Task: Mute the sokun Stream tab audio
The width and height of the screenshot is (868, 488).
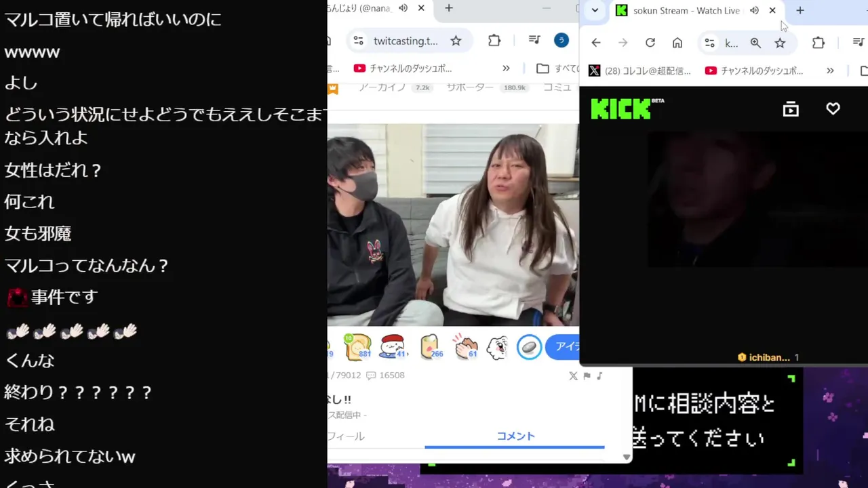Action: tap(754, 10)
